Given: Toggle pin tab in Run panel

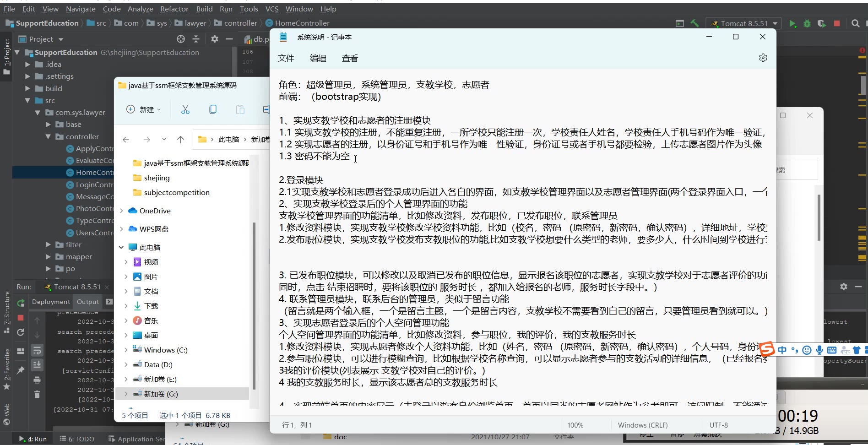Looking at the screenshot, I should (21, 370).
